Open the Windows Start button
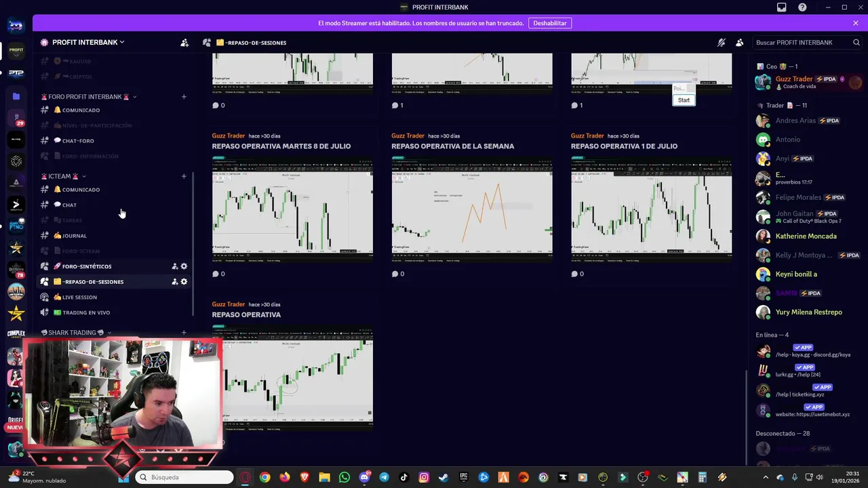This screenshot has width=868, height=488. pos(125,477)
